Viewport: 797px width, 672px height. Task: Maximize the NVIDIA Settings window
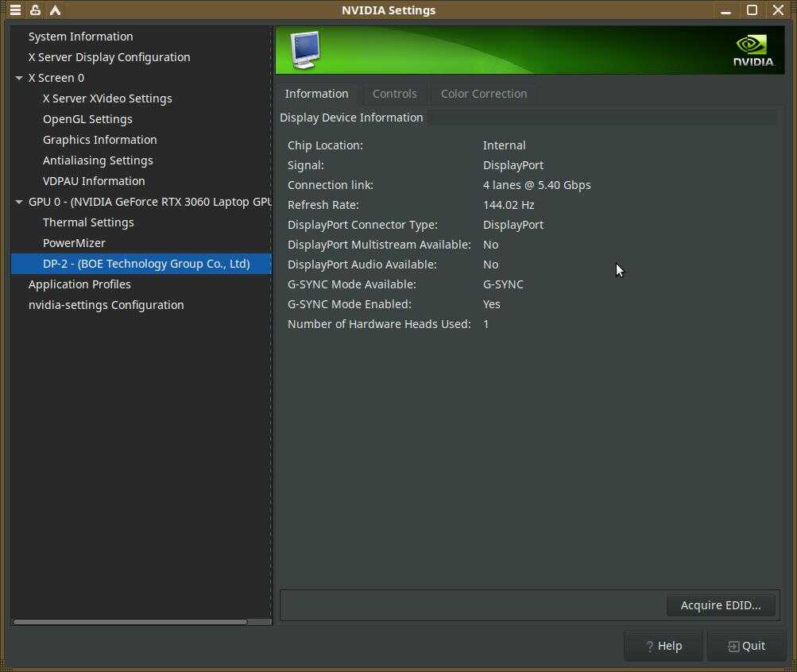pyautogui.click(x=752, y=10)
